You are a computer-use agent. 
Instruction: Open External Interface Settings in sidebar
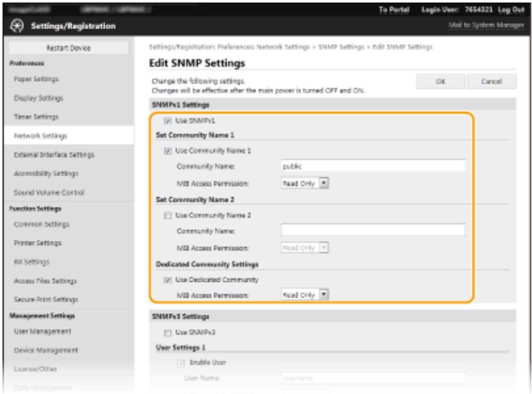(x=54, y=155)
